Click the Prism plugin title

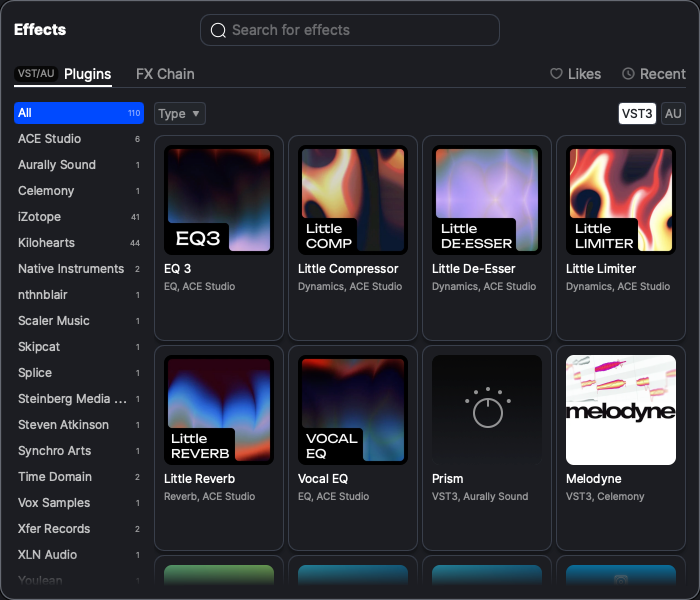click(447, 479)
